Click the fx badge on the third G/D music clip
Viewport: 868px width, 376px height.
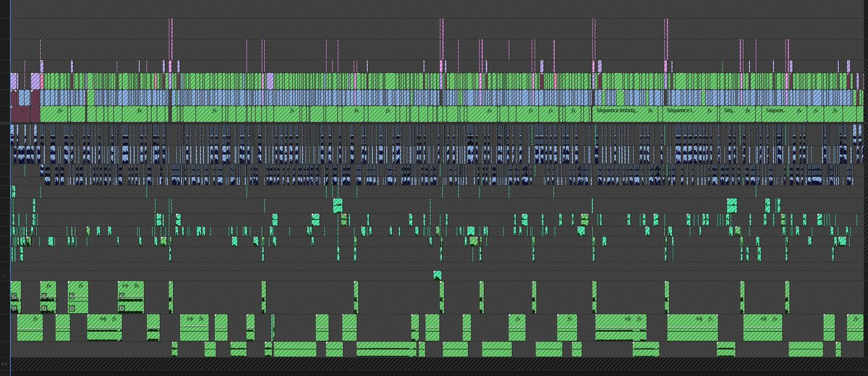(81, 286)
